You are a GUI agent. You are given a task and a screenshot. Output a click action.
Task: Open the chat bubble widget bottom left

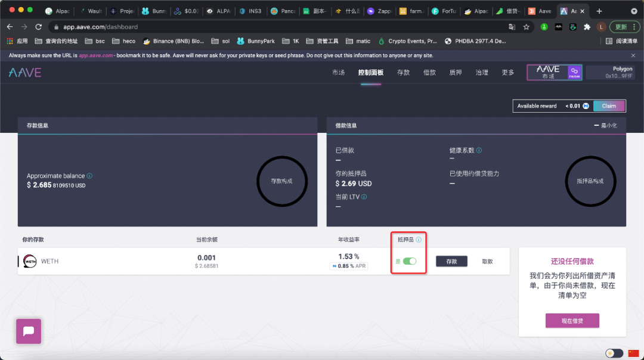(x=28, y=331)
